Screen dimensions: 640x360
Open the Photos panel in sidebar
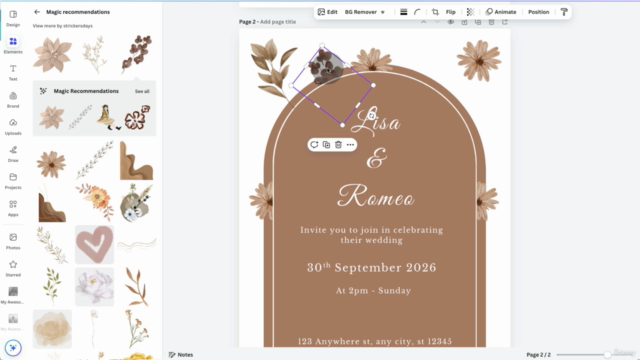click(13, 241)
